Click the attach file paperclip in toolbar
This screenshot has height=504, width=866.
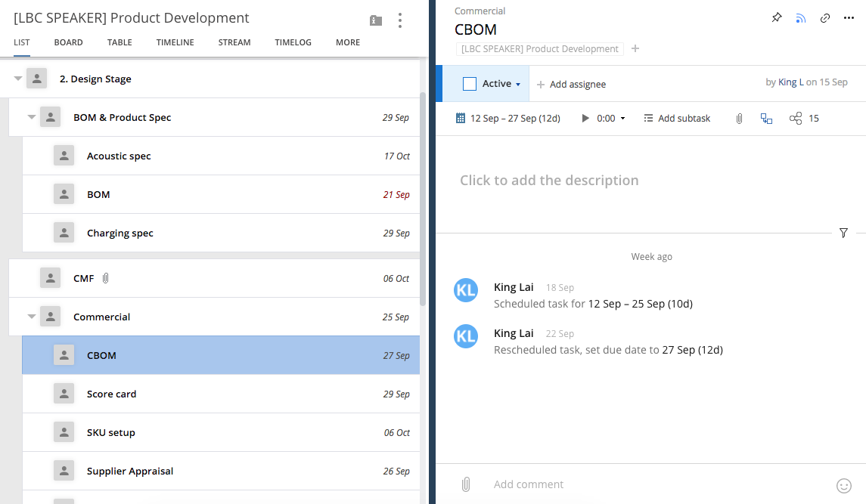tap(739, 119)
